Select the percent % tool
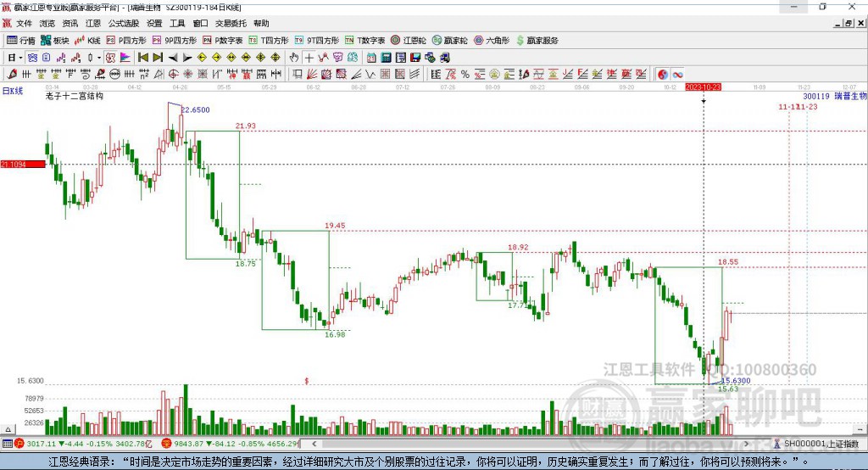Image resolution: width=868 pixels, height=470 pixels. pos(465,75)
